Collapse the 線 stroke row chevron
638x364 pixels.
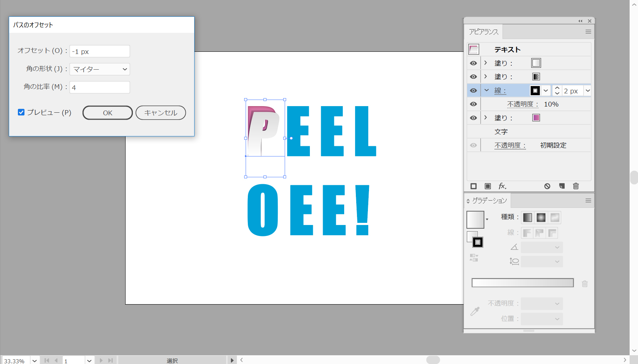(x=487, y=90)
